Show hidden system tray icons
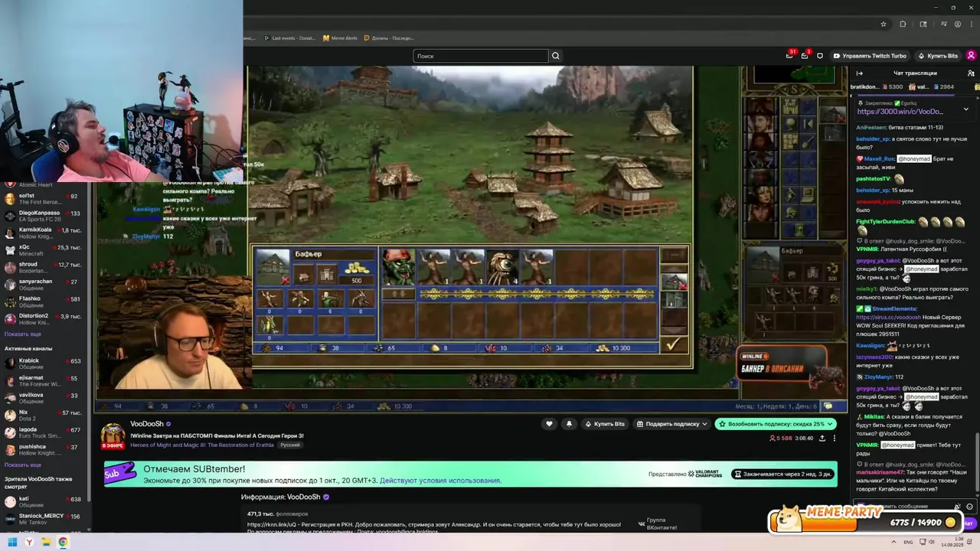This screenshot has height=551, width=980. click(x=893, y=543)
